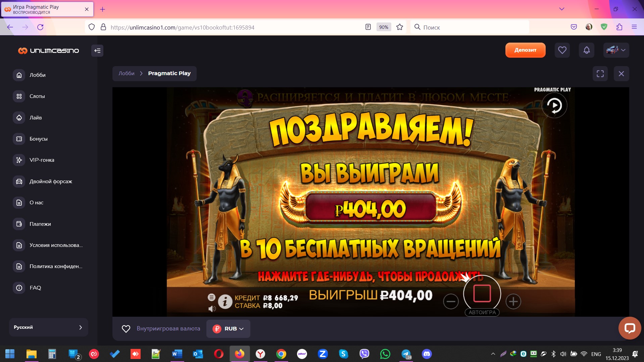Click the Лобби breadcrumb link

click(127, 73)
